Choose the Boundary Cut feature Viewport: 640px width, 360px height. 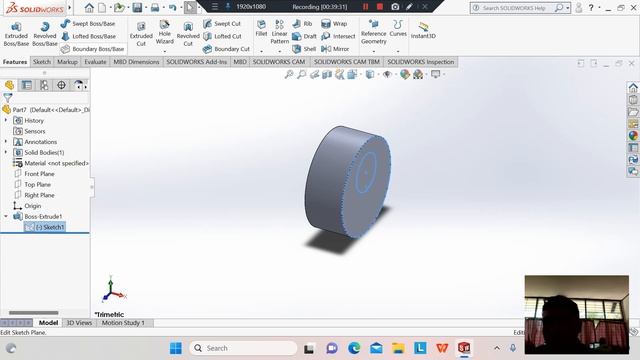(x=226, y=49)
